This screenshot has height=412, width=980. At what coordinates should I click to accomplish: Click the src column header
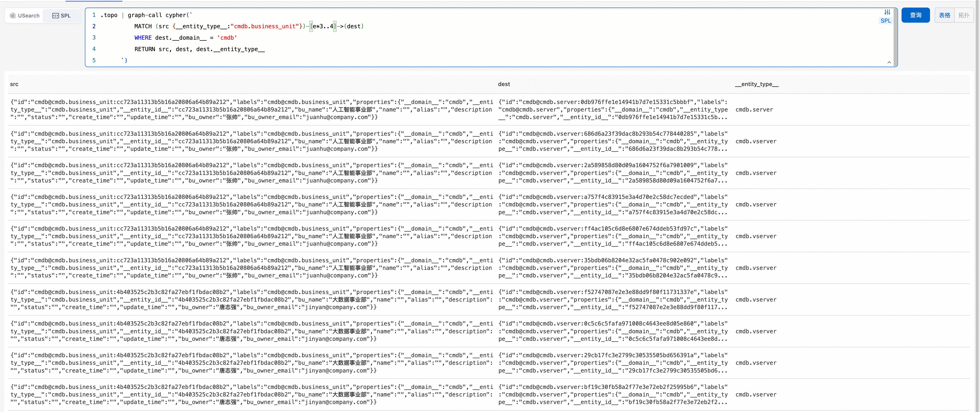click(x=14, y=84)
